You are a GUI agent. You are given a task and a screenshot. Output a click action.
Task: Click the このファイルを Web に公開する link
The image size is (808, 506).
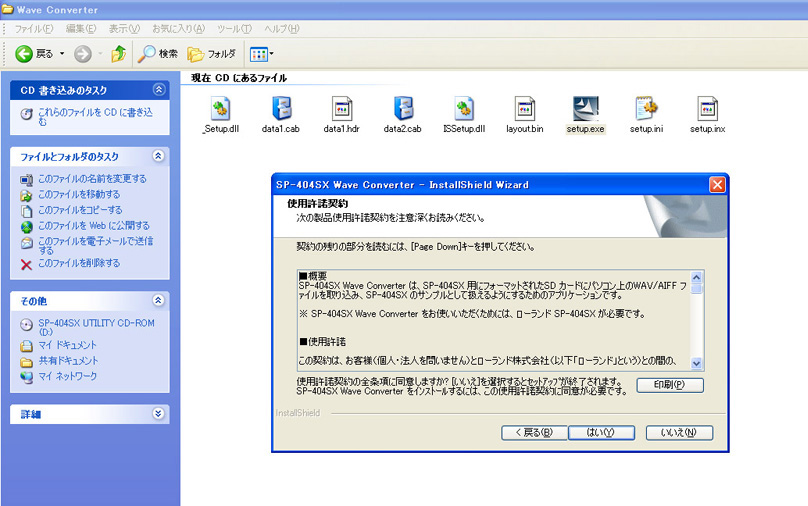[94, 226]
